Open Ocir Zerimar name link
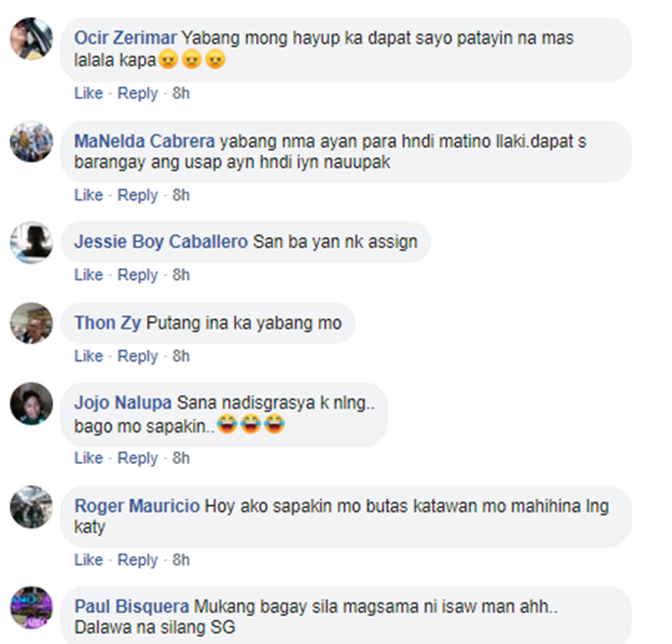This screenshot has height=644, width=672. click(125, 38)
